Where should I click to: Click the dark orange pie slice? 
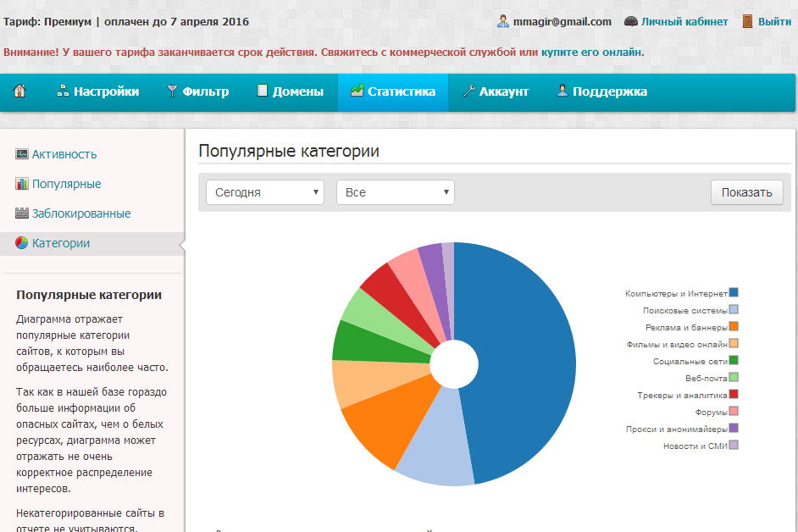(397, 423)
